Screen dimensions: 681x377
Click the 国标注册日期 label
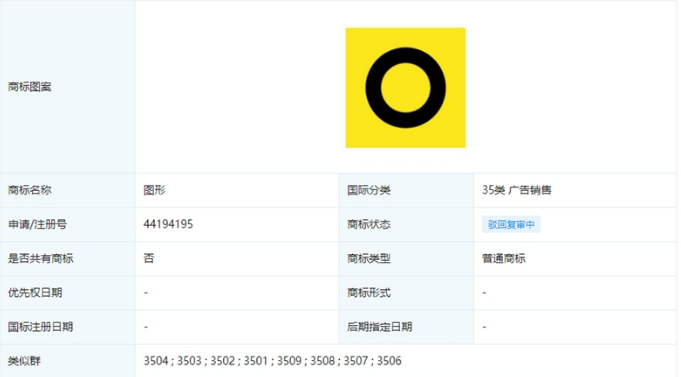point(40,327)
